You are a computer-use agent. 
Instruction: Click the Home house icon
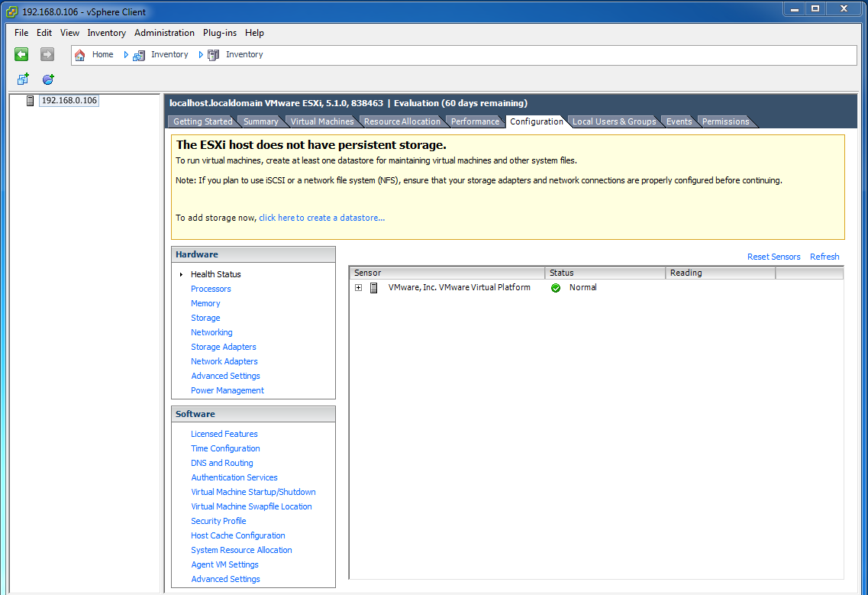79,55
